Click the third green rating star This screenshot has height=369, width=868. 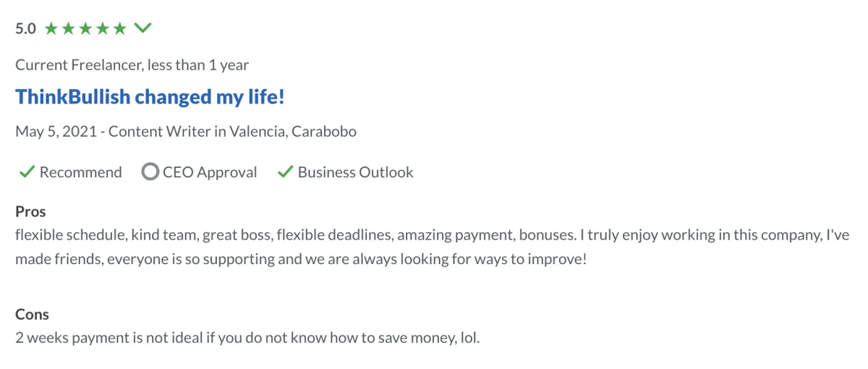[85, 29]
